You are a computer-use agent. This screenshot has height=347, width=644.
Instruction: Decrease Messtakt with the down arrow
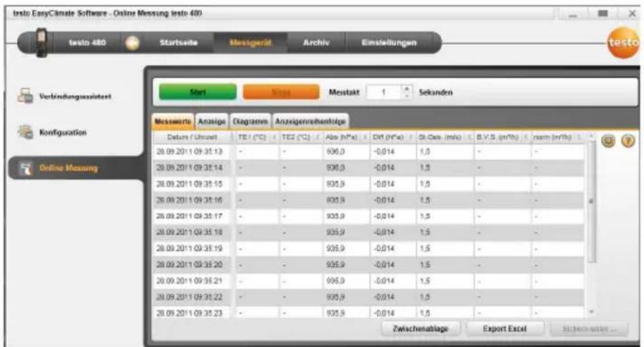(x=406, y=96)
